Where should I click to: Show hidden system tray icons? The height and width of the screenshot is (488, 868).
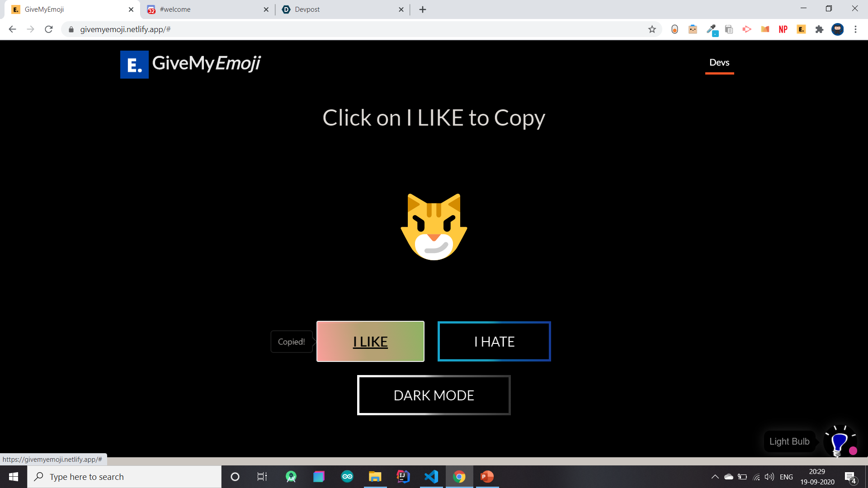715,477
